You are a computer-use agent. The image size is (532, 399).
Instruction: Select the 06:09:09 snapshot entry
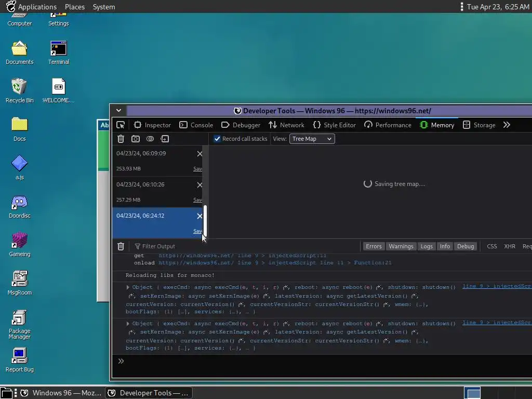[x=157, y=161]
